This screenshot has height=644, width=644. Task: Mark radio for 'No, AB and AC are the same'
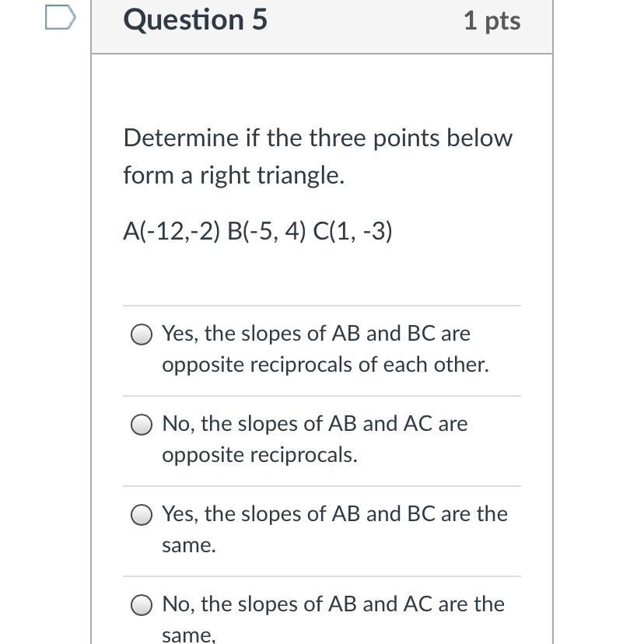142,605
